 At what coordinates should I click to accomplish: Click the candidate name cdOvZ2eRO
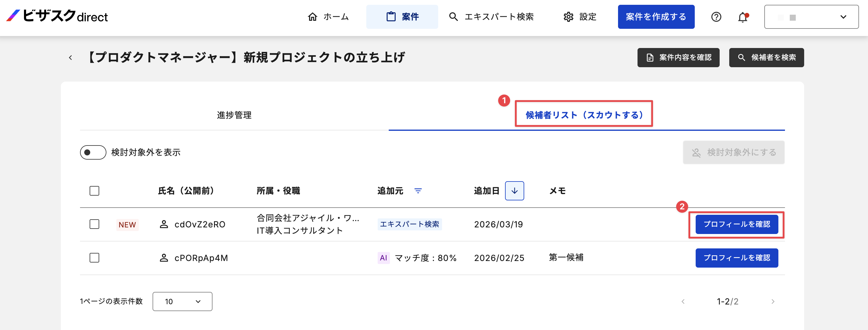tap(200, 224)
